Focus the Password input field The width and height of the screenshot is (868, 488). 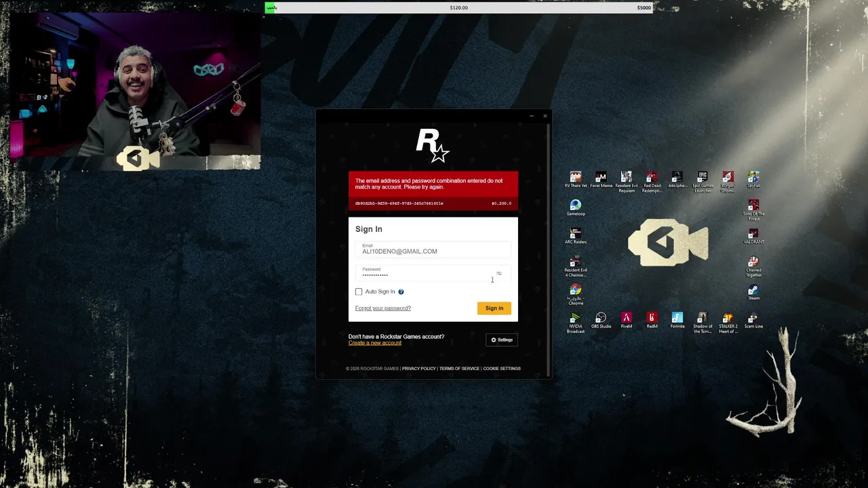click(433, 273)
